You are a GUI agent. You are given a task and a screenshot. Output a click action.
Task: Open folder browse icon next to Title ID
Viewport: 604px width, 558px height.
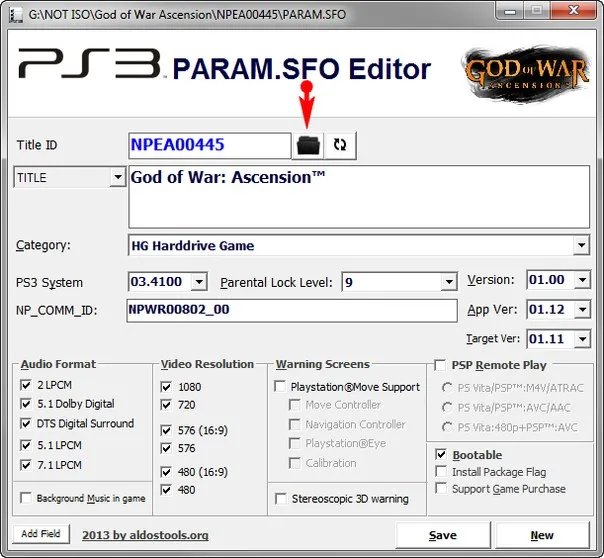pos(308,145)
